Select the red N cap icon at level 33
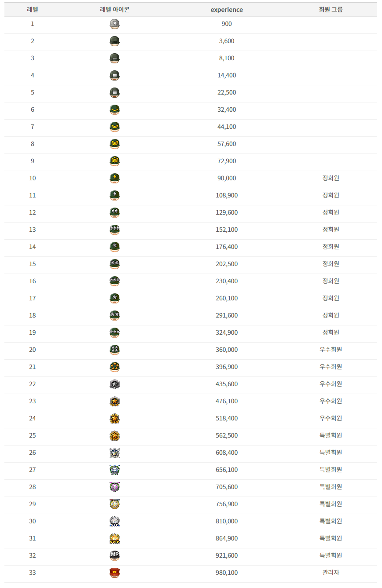 (x=115, y=573)
